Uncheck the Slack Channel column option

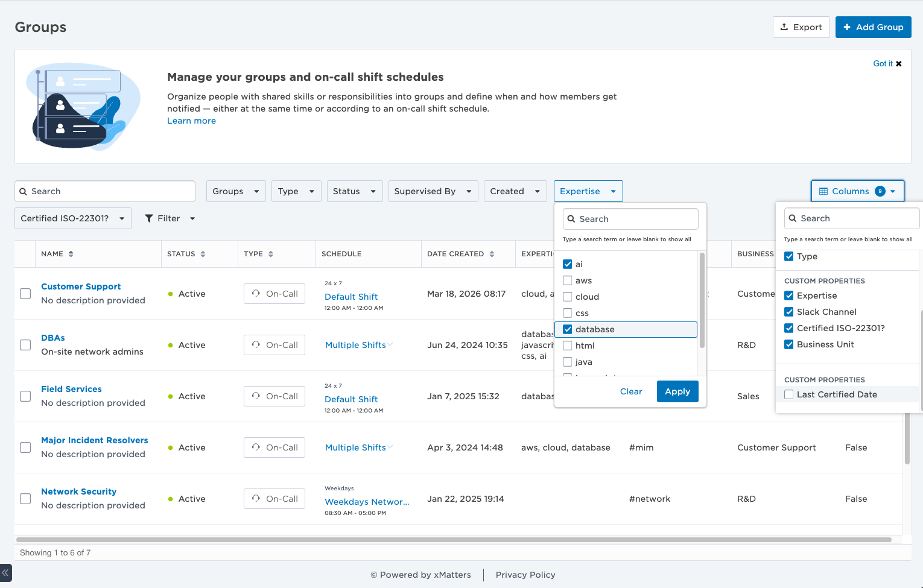pos(788,312)
